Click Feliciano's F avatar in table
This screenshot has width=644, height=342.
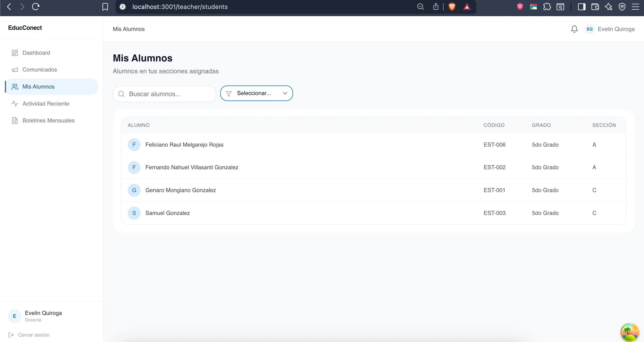pos(134,145)
